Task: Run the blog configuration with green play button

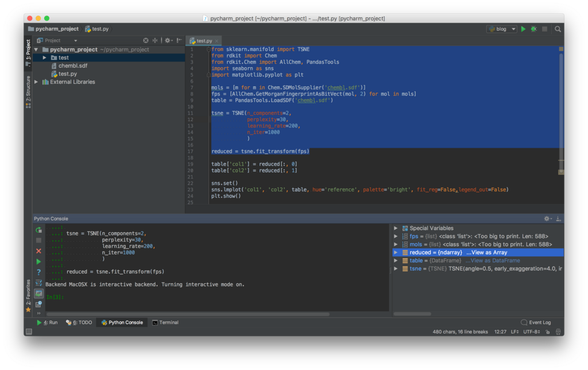Action: pyautogui.click(x=524, y=29)
